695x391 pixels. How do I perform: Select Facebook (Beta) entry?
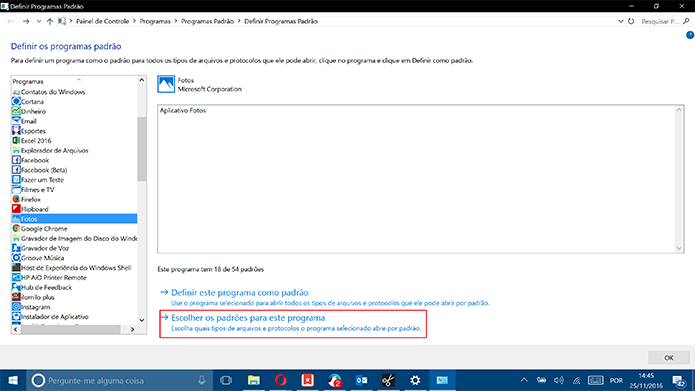44,170
